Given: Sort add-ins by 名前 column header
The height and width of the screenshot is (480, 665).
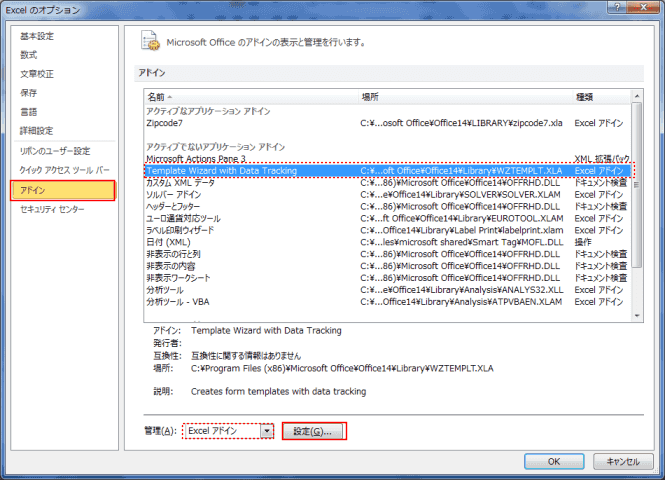Looking at the screenshot, I should 251,97.
